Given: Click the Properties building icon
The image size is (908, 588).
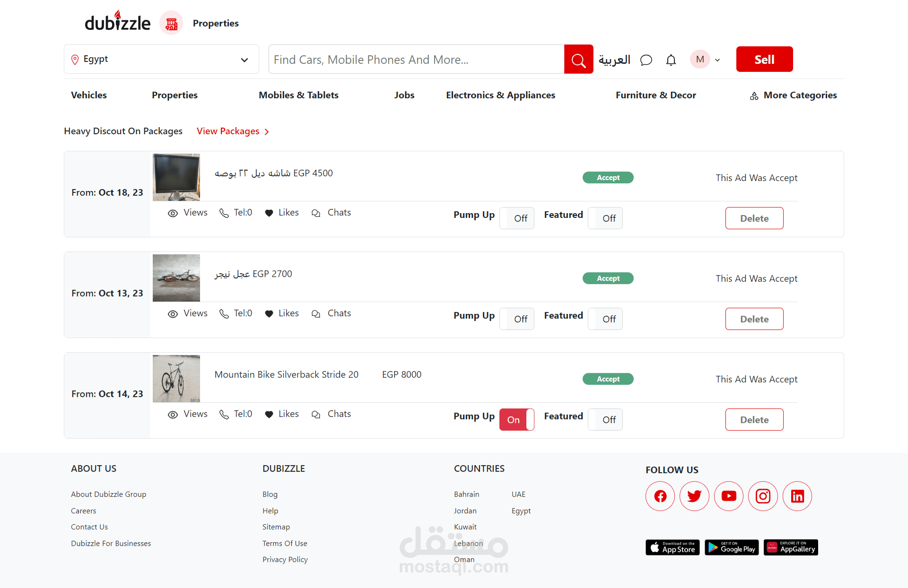Looking at the screenshot, I should pos(171,23).
